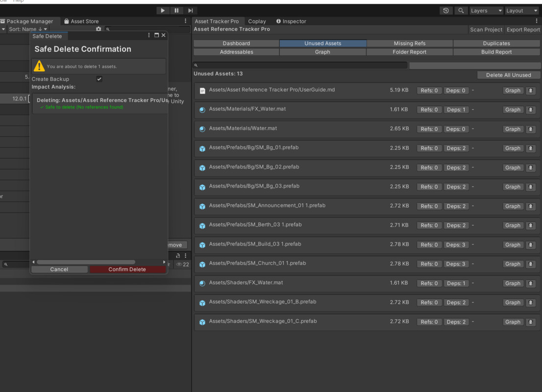This screenshot has width=542, height=392.
Task: Open the Asset Tracker Pro overflow menu
Action: click(x=537, y=21)
